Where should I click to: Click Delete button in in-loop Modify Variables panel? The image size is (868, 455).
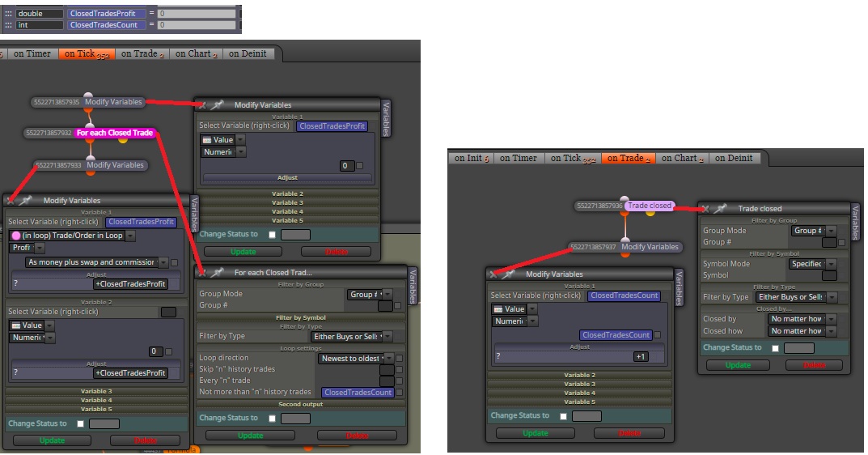pos(146,440)
